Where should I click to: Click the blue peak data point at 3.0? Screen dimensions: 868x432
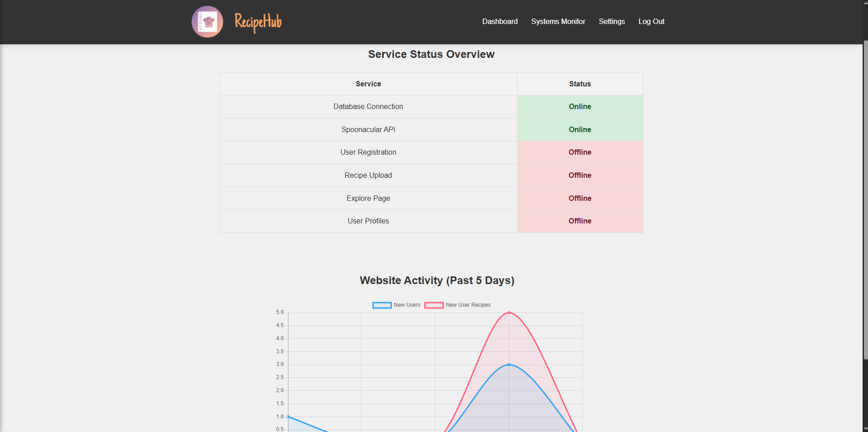coord(509,365)
